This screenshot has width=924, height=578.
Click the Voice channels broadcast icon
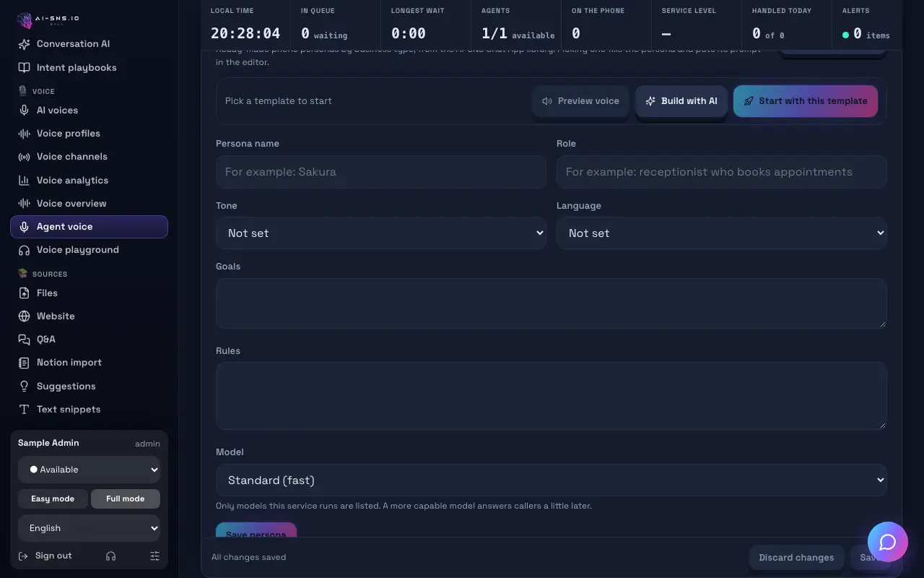coord(24,157)
